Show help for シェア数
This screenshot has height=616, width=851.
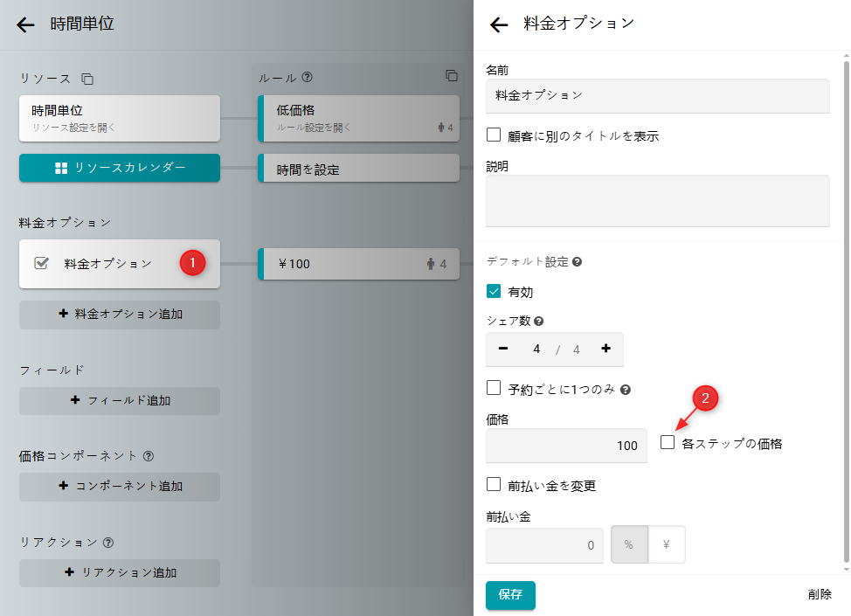click(538, 321)
